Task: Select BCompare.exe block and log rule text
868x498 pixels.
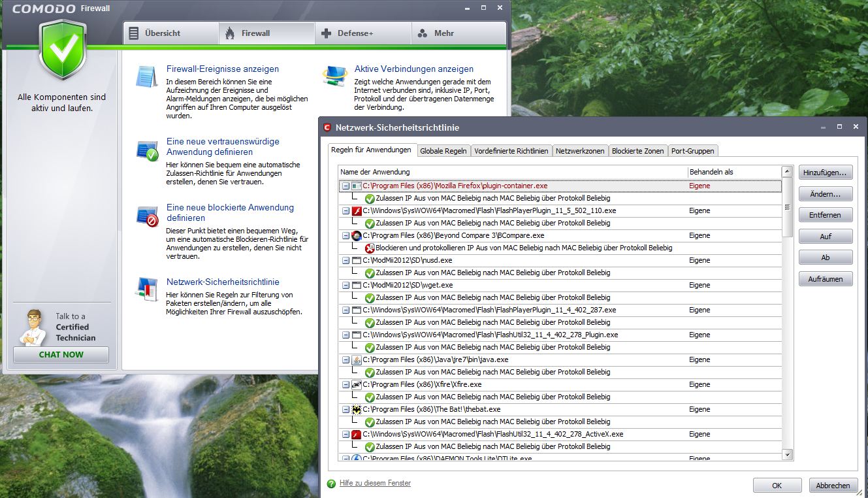Action: click(x=524, y=248)
